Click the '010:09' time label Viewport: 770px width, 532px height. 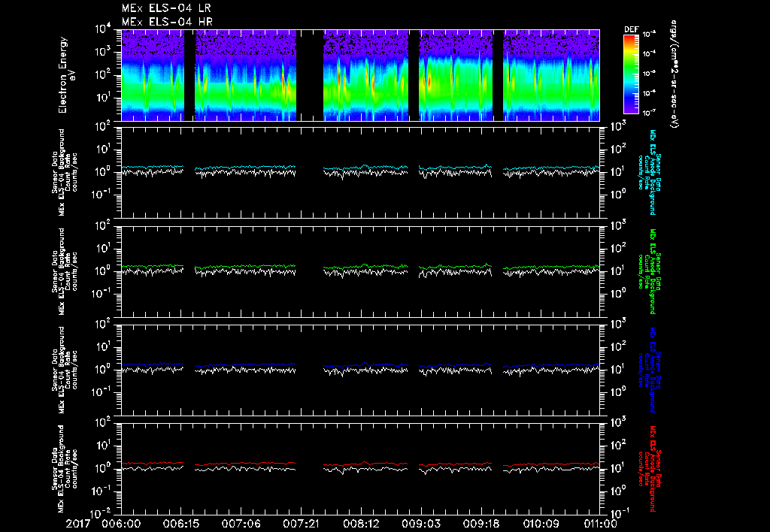[541, 524]
